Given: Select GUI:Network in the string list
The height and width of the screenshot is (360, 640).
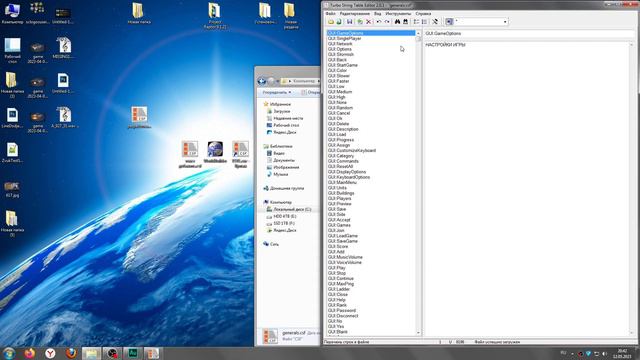Looking at the screenshot, I should (x=340, y=44).
